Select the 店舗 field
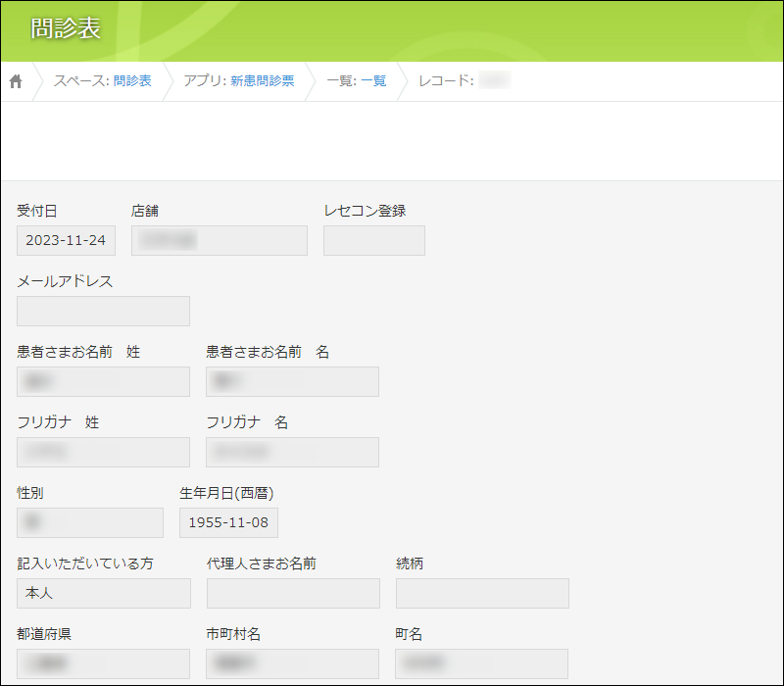Viewport: 784px width, 686px height. [220, 240]
